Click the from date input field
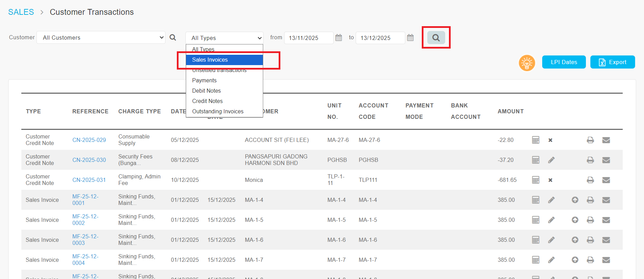Viewport: 644px width, 279px height. click(308, 38)
